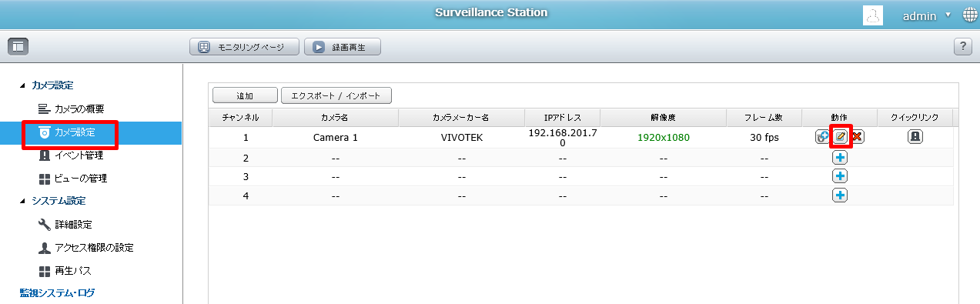This screenshot has height=304, width=980.
Task: Select カメラの概要 in the sidebar
Action: [79, 109]
